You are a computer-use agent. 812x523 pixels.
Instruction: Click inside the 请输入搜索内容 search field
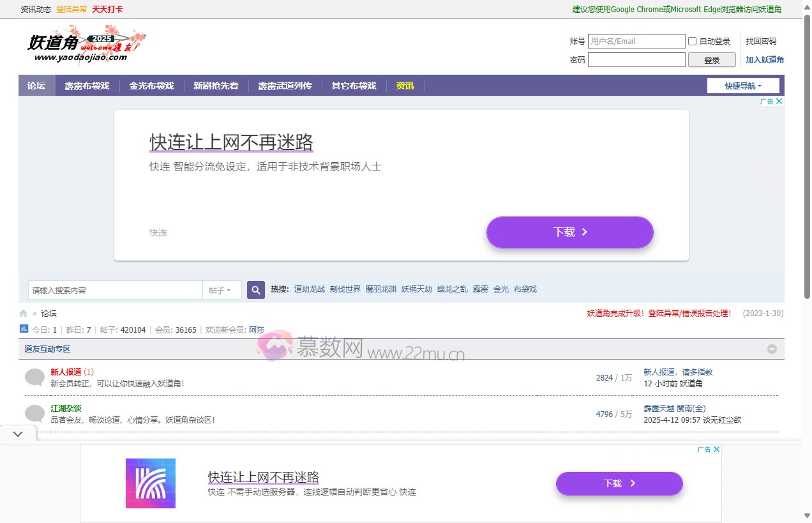115,290
